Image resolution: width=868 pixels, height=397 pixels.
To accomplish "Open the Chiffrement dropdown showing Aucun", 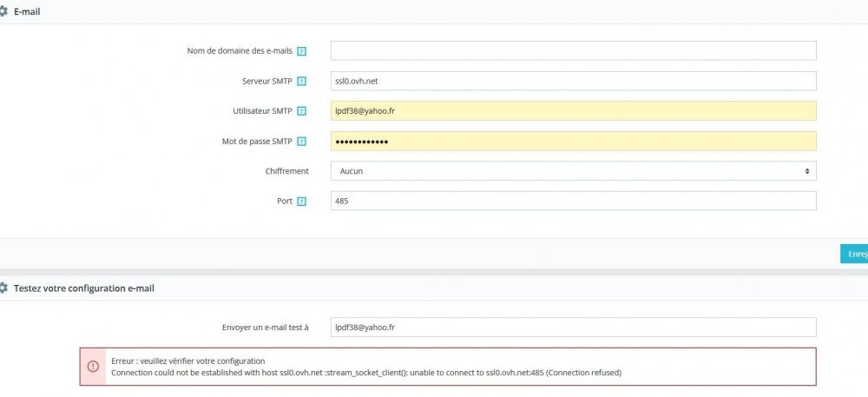I will click(x=574, y=171).
